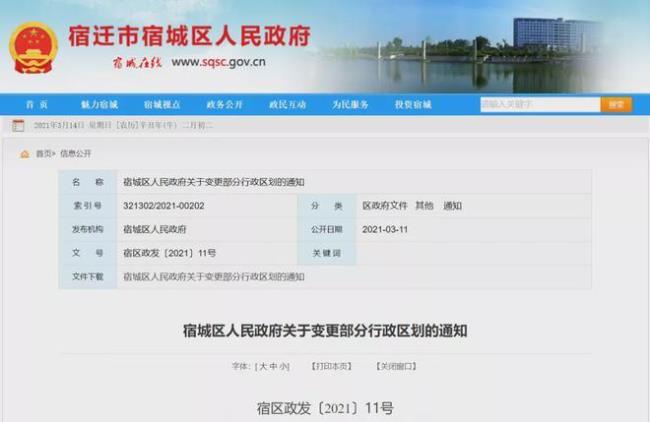
Task: Click the 通知 category text in the 分类 row
Action: 452,206
